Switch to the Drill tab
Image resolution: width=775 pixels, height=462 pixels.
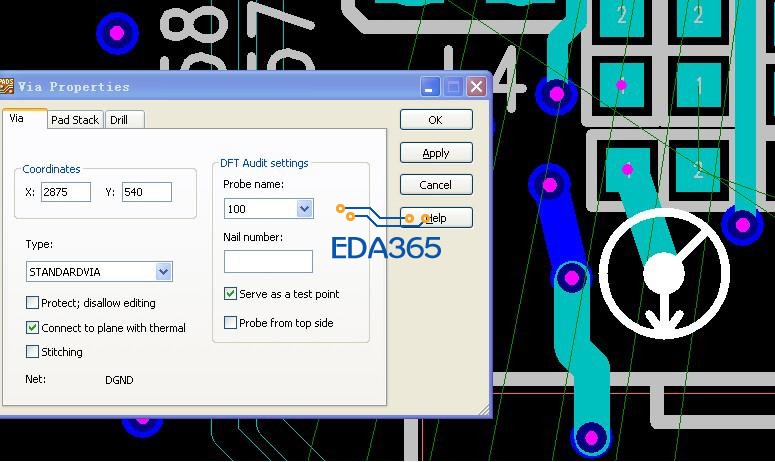(x=125, y=120)
